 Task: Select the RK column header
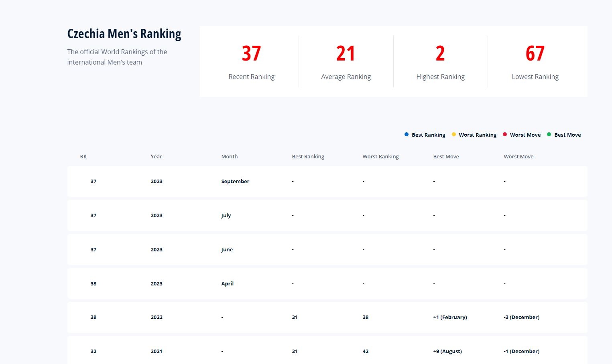click(83, 157)
